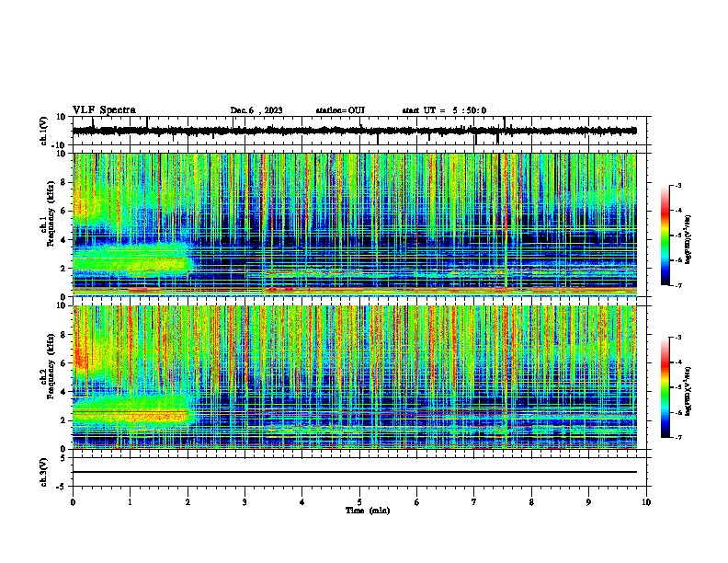This screenshot has height=563, width=728.
Task: Click the ch.2 spectrogram color bar
Action: [665, 387]
